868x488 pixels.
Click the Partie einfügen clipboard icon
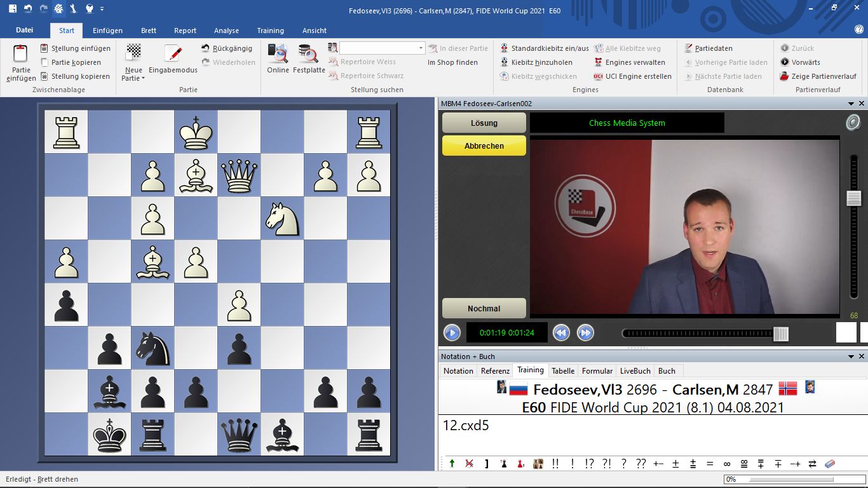click(x=21, y=55)
